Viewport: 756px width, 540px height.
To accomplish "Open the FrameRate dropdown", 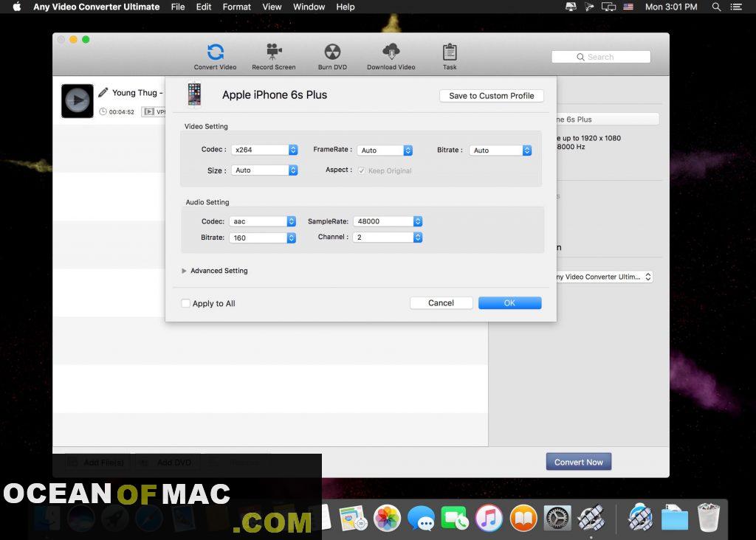I will (385, 150).
